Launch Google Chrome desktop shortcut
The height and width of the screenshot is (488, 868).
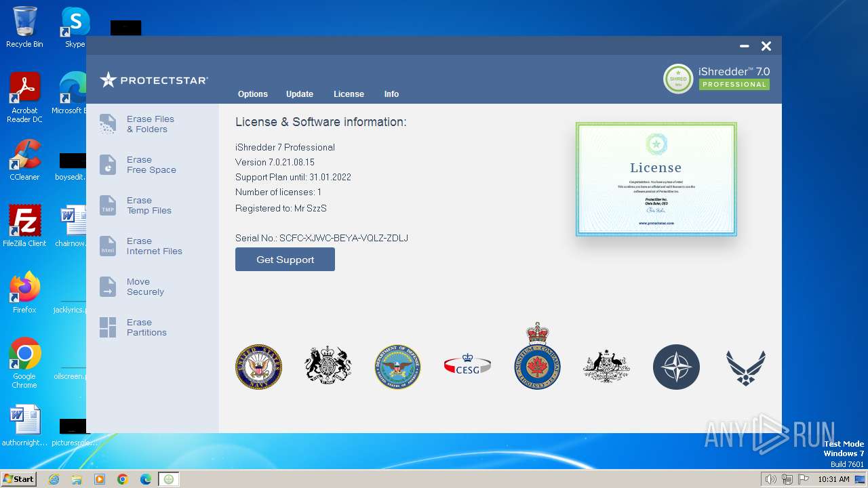(x=24, y=363)
